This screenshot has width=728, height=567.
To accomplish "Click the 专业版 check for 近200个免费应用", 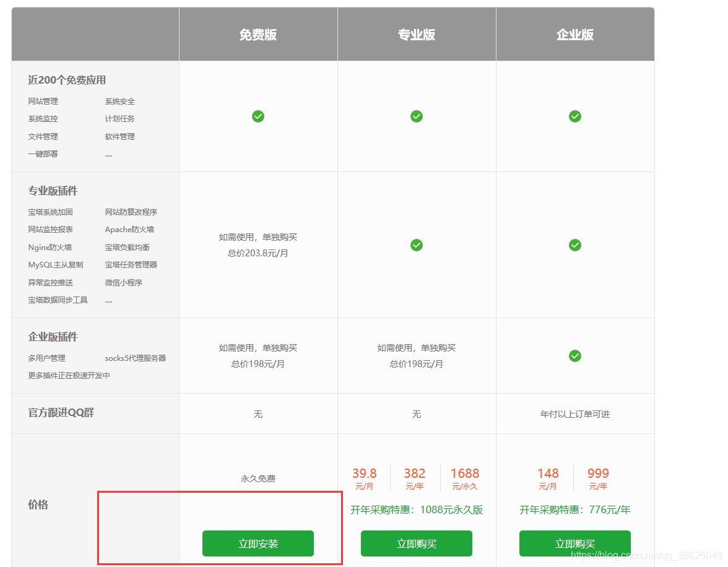I will (x=417, y=116).
